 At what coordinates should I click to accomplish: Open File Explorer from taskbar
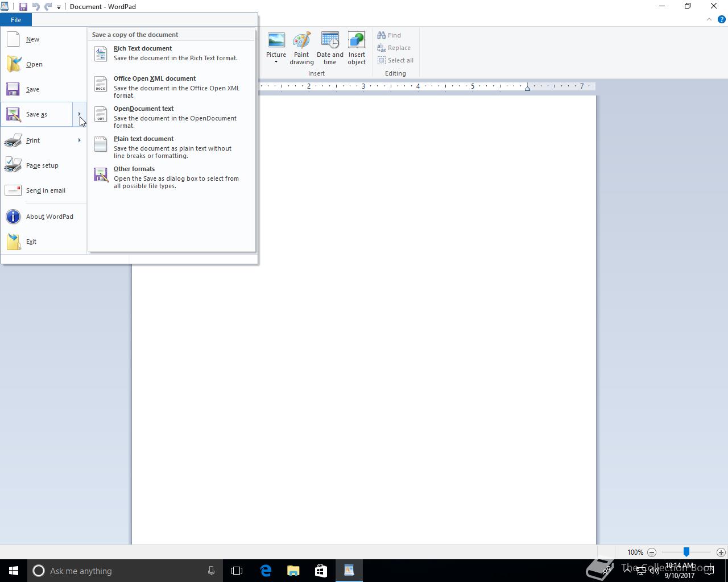coord(293,571)
